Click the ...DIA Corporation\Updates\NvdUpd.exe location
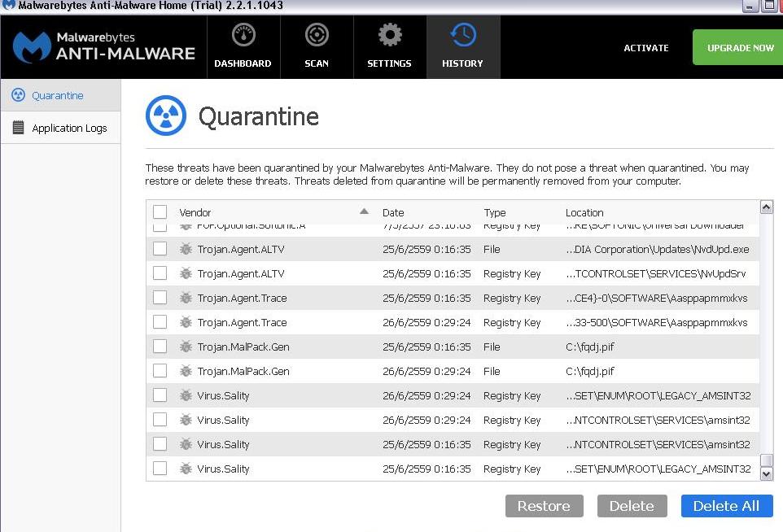783x532 pixels. click(657, 249)
